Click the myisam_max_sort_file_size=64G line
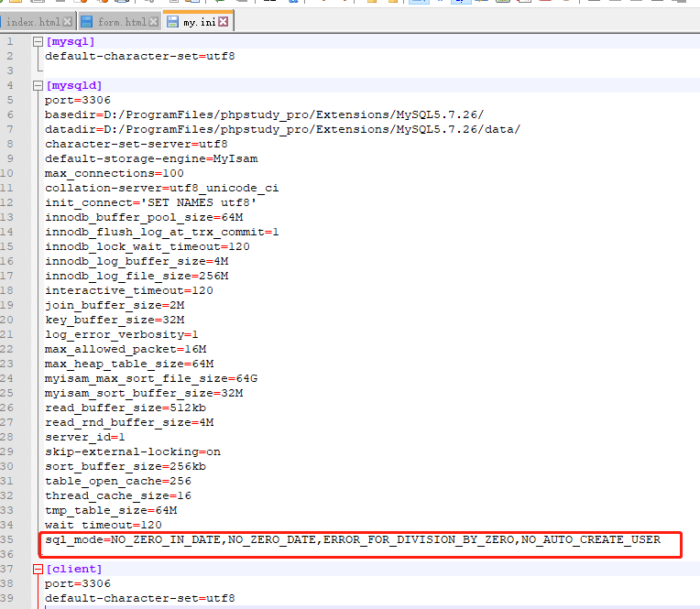The width and height of the screenshot is (700, 609). [x=151, y=379]
